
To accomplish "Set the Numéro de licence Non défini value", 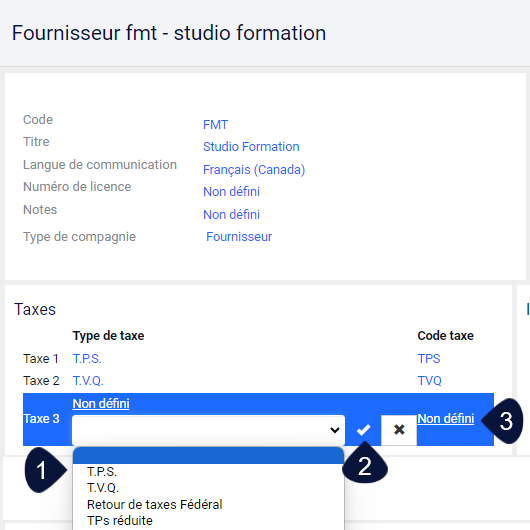I will click(x=231, y=192).
